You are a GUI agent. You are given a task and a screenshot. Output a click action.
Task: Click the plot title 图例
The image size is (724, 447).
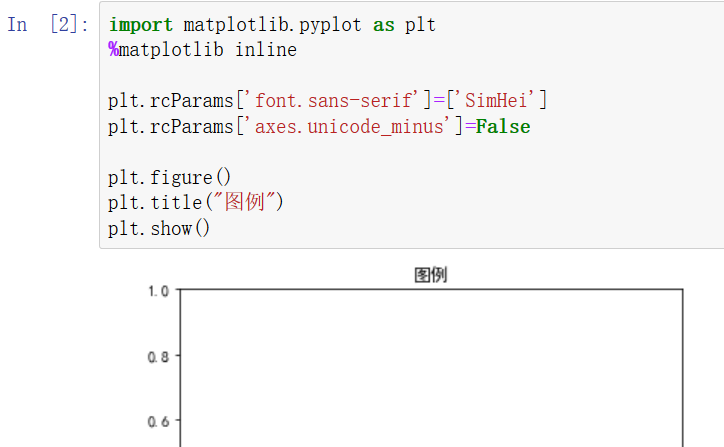(x=430, y=275)
